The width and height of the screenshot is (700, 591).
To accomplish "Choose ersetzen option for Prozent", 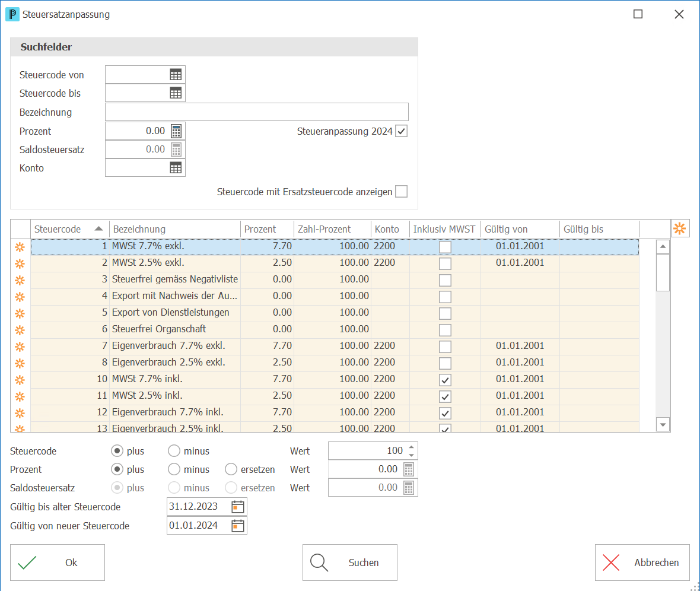I will coord(231,469).
